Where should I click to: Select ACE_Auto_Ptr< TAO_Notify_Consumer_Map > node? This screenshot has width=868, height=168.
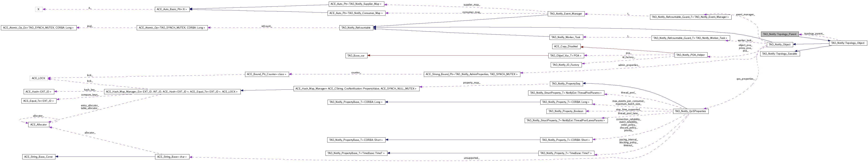[356, 13]
